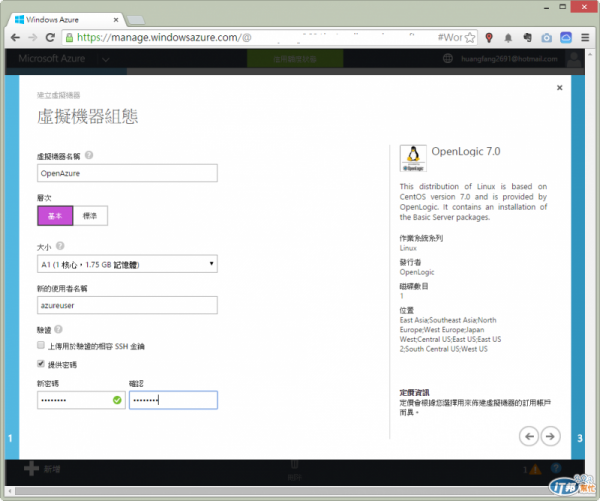Image resolution: width=600 pixels, height=501 pixels.
Task: Select the basic tier purple button
Action: coord(55,216)
